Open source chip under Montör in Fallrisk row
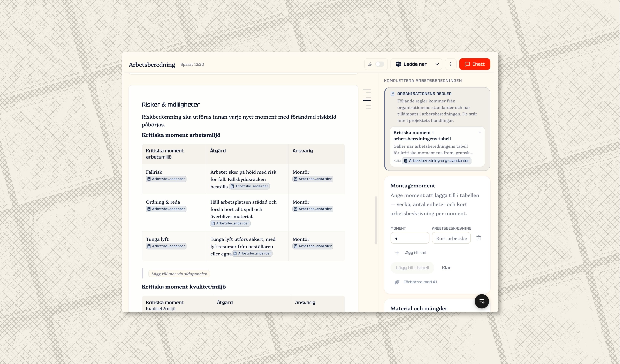The image size is (620, 364). (313, 179)
